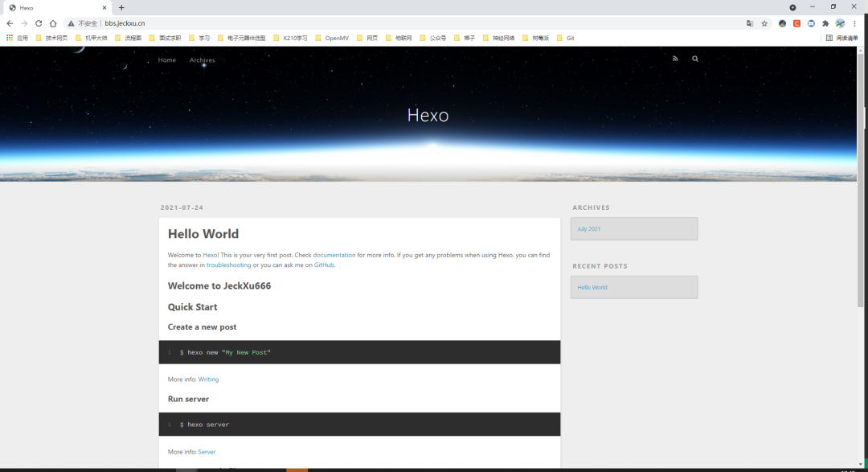The width and height of the screenshot is (868, 472).
Task: Click the Quick Start heading
Action: 192,307
